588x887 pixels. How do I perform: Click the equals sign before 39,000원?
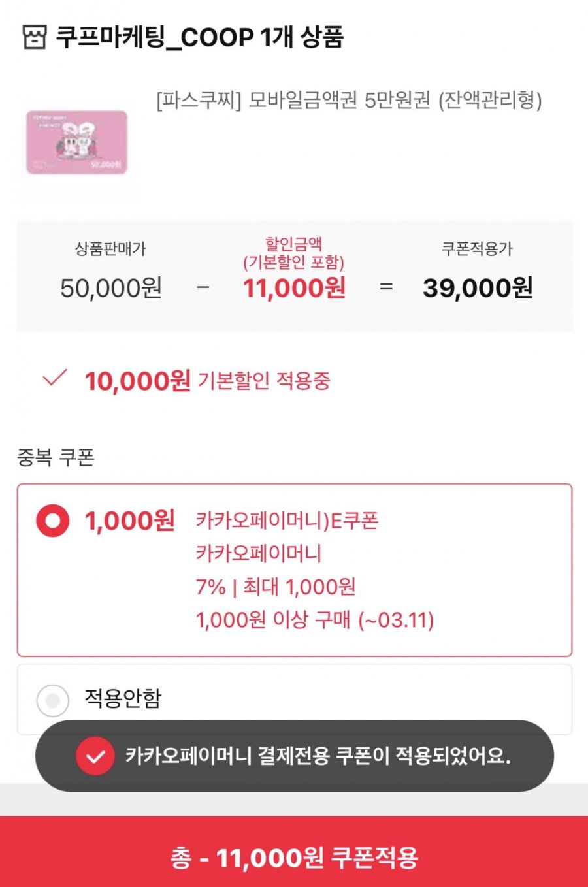pos(386,287)
